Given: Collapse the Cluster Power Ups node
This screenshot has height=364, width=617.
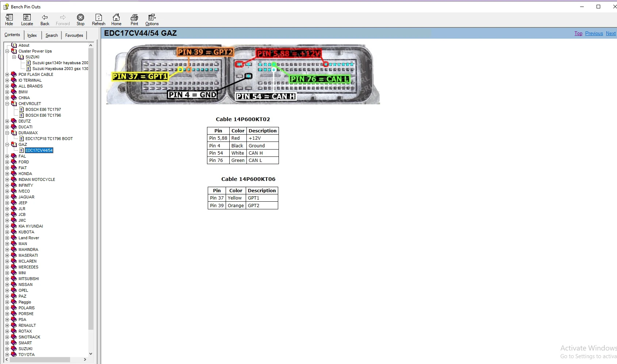Looking at the screenshot, I should (7, 51).
